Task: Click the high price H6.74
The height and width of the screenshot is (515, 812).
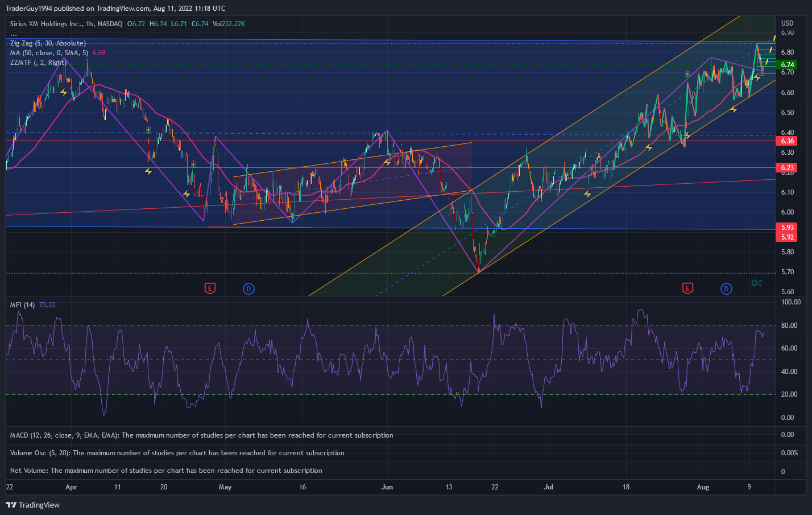Action: 158,24
